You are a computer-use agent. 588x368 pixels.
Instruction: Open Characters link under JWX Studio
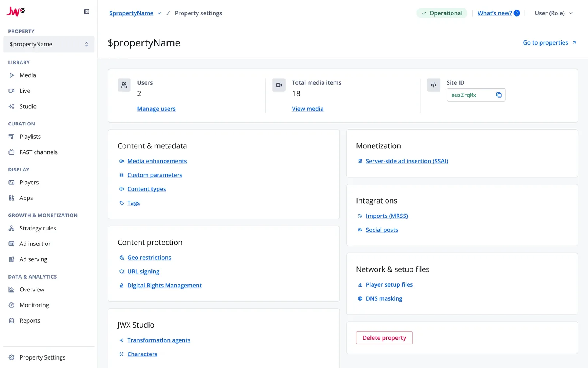142,354
